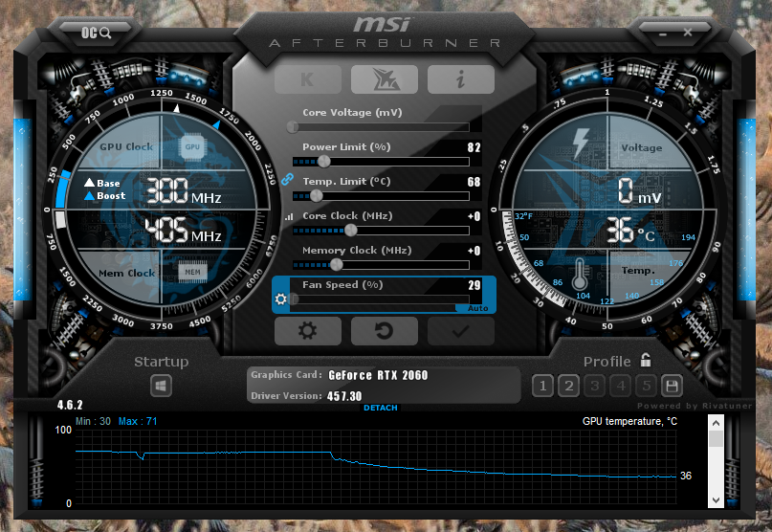Click the MSI dragon logo button

tap(384, 79)
